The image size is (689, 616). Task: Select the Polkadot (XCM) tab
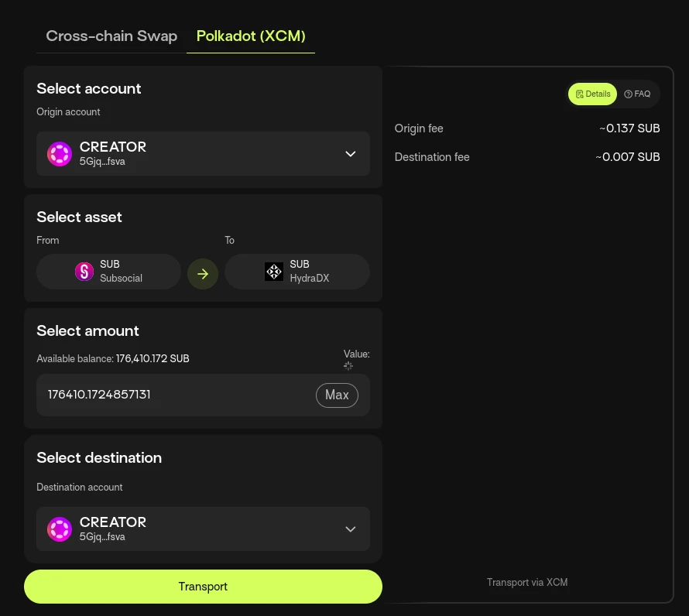(x=251, y=36)
